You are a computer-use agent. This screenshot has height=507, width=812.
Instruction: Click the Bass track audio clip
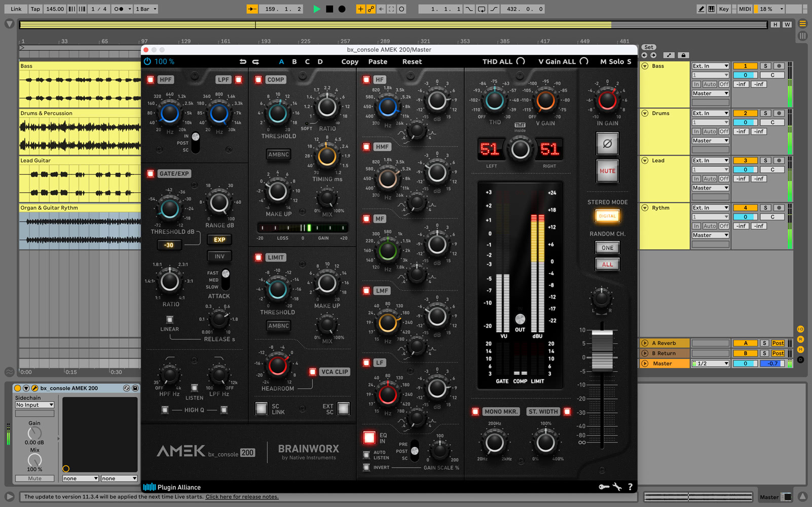80,85
